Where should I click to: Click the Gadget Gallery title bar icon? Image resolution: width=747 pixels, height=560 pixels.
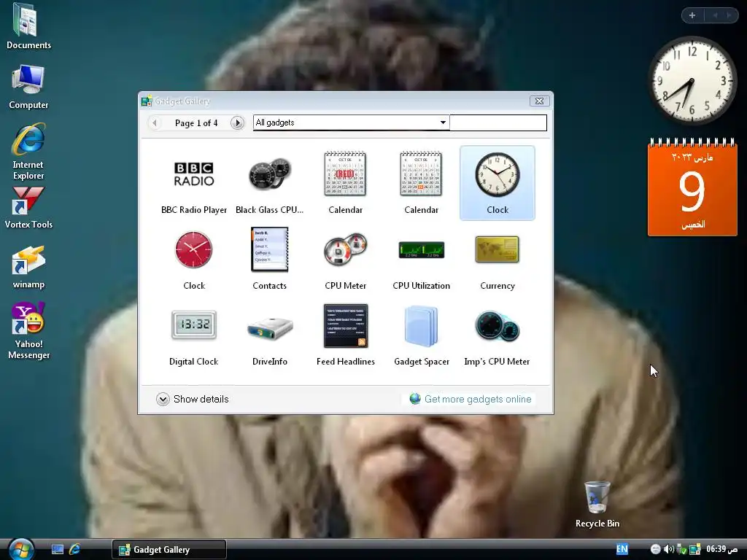click(x=147, y=101)
